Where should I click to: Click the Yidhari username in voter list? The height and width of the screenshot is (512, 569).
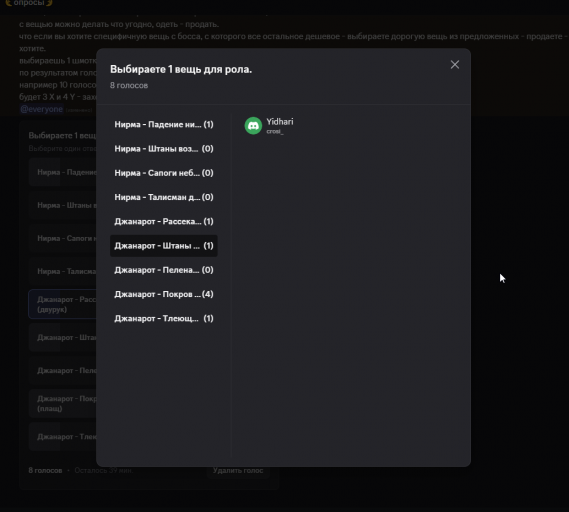(280, 122)
